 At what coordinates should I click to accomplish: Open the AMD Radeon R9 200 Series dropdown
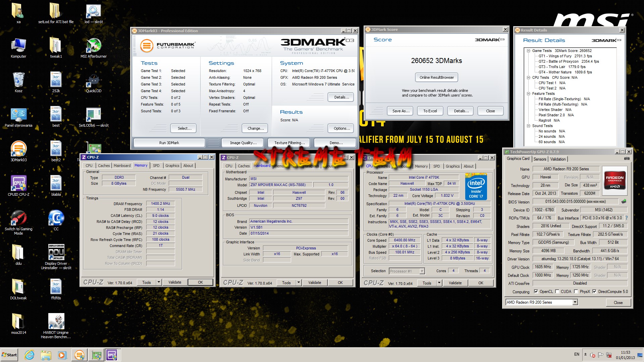tap(575, 302)
